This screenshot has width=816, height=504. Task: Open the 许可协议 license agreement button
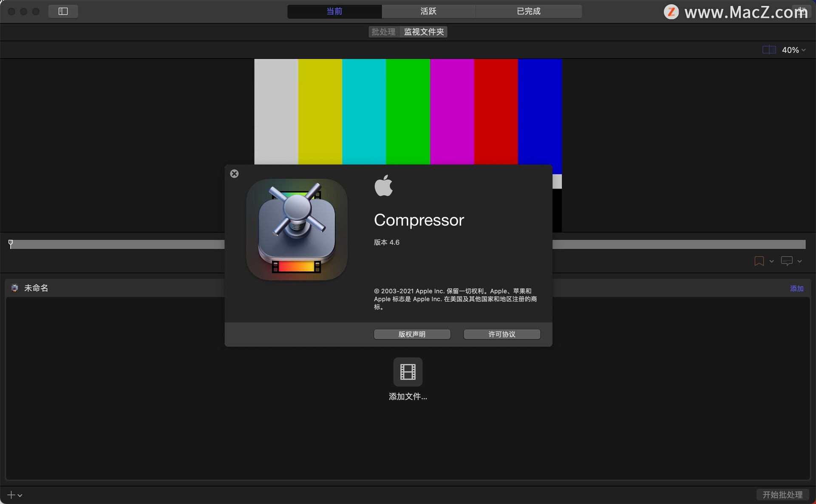pyautogui.click(x=501, y=334)
